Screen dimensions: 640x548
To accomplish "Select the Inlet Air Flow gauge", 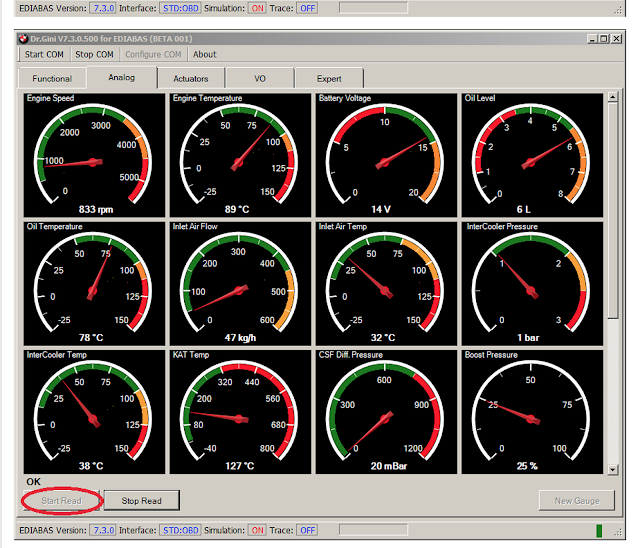I will coord(240,284).
